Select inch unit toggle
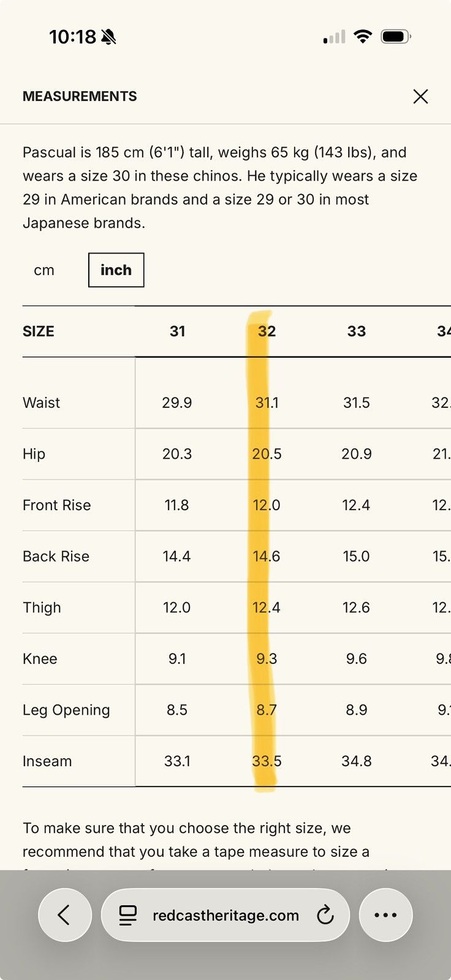This screenshot has height=980, width=451. point(116,270)
